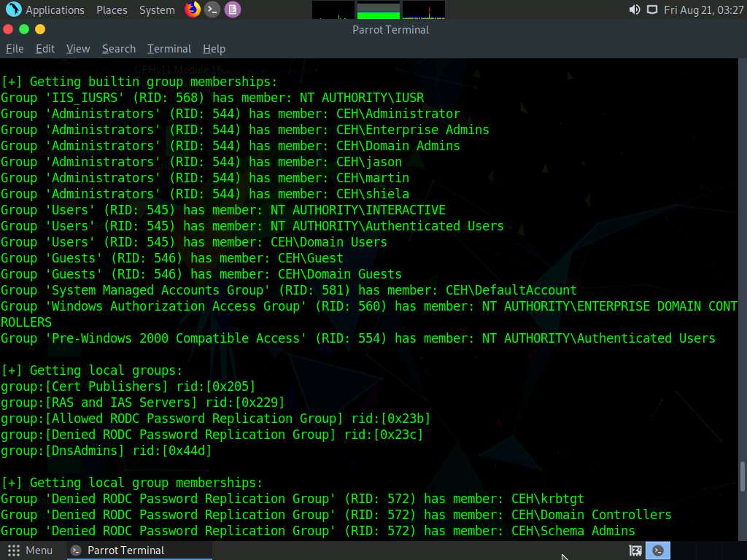Click 'Windows Authorization Access Group' text
This screenshot has width=747, height=560.
coord(176,306)
